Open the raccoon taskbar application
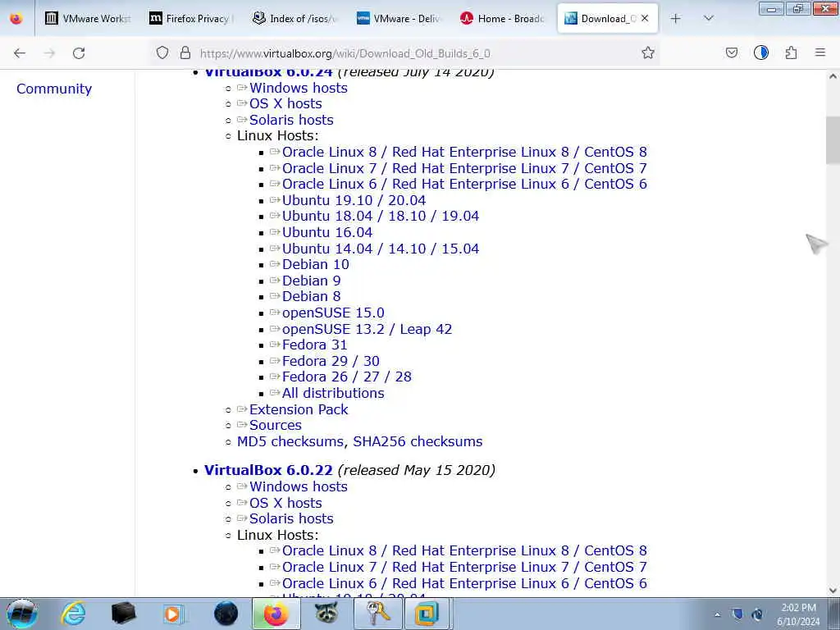The height and width of the screenshot is (630, 840). click(x=326, y=614)
